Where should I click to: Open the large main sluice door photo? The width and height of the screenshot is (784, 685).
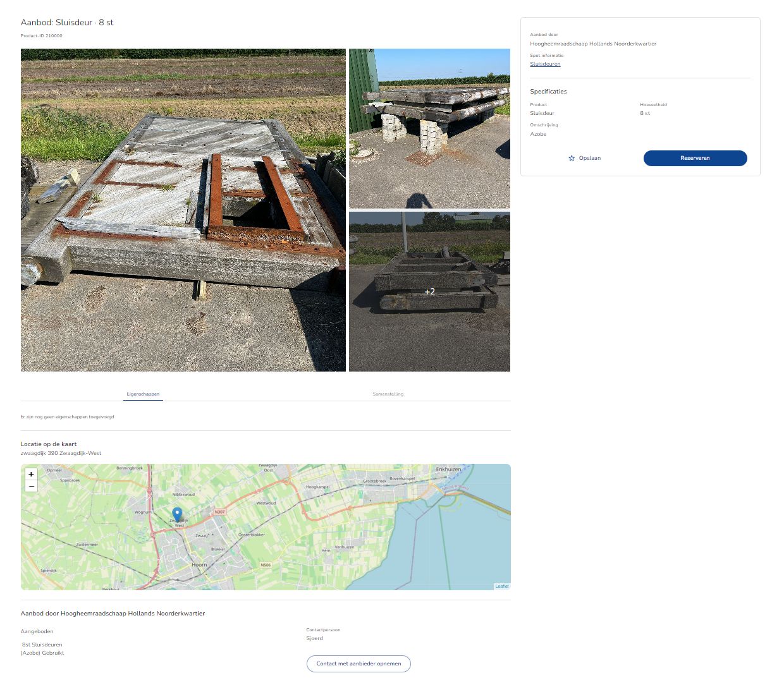[183, 210]
